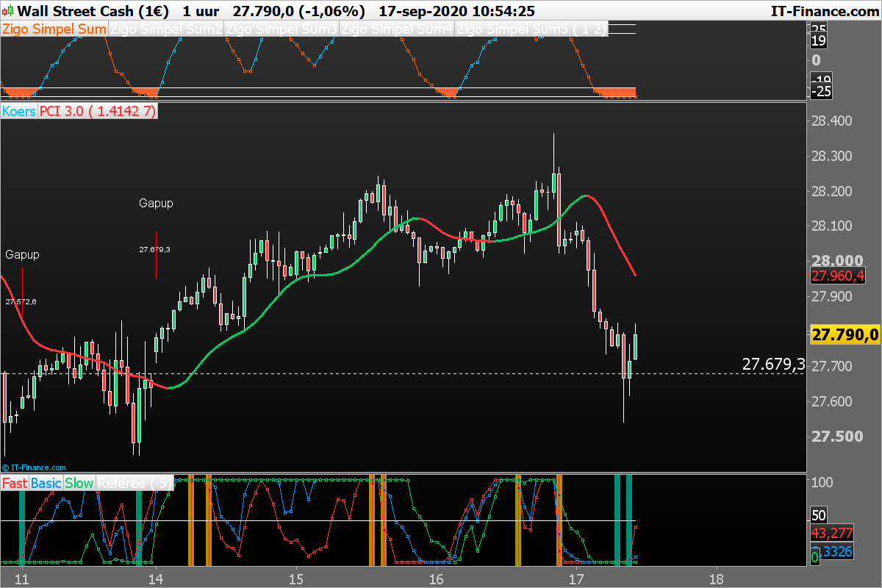Click the 28.200 price axis label
This screenshot has width=882, height=588.
tap(833, 191)
